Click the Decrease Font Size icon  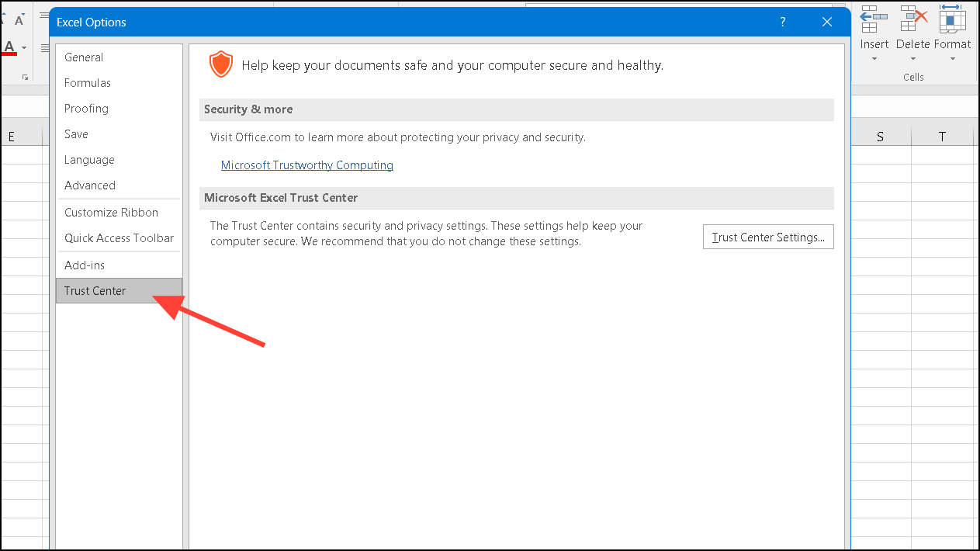[x=19, y=19]
